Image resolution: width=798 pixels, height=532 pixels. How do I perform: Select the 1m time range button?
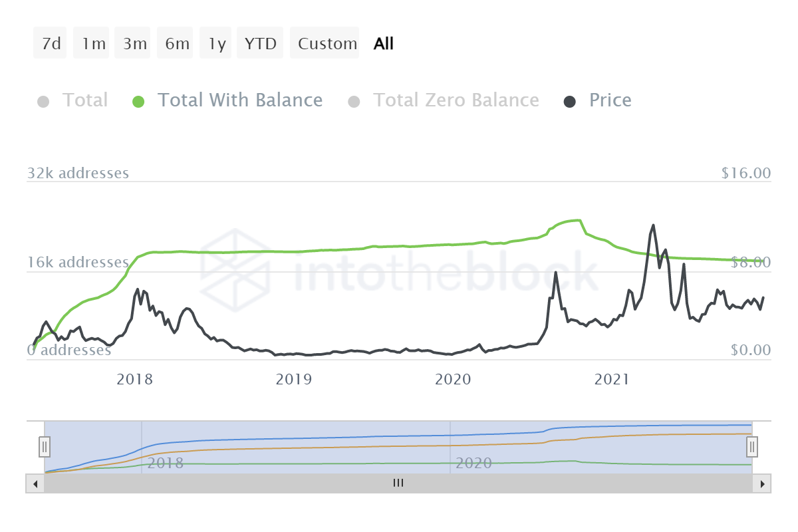pyautogui.click(x=93, y=44)
